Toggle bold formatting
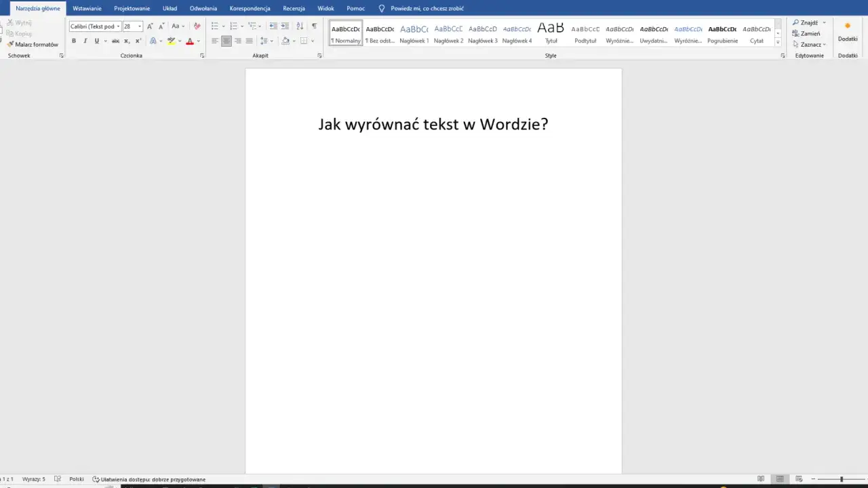 (x=74, y=41)
